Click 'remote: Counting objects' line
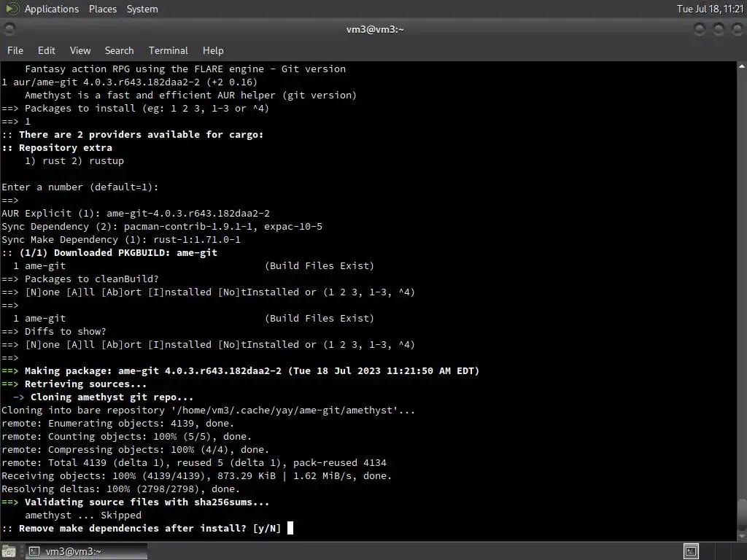The height and width of the screenshot is (560, 747). [x=127, y=436]
